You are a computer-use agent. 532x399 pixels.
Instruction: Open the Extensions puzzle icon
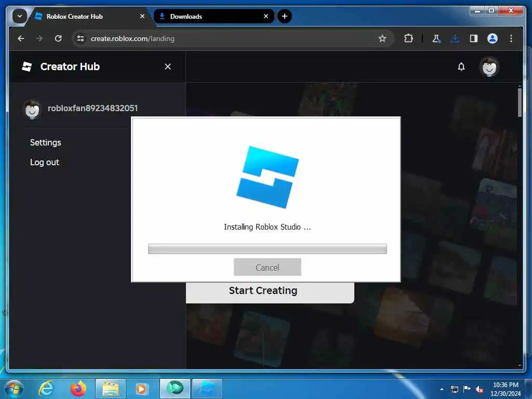(x=408, y=38)
